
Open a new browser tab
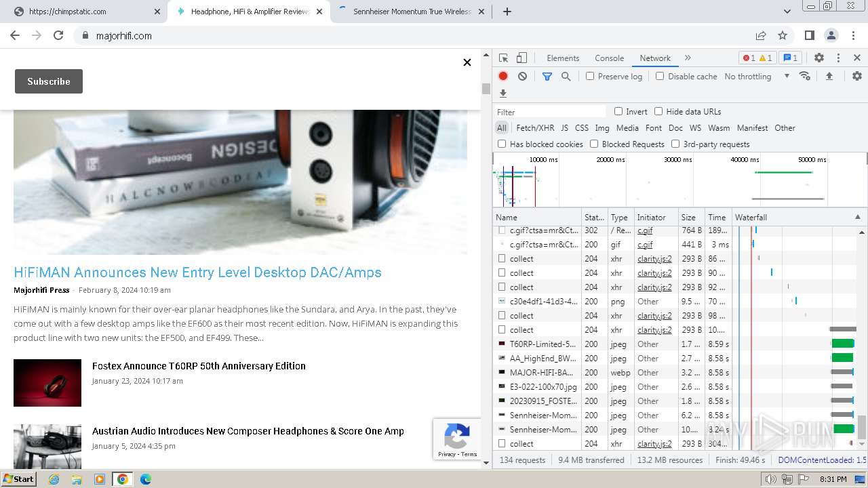pos(507,12)
